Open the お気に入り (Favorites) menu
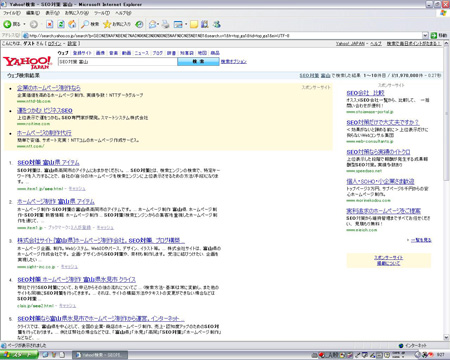The width and height of the screenshot is (450, 360). click(77, 13)
